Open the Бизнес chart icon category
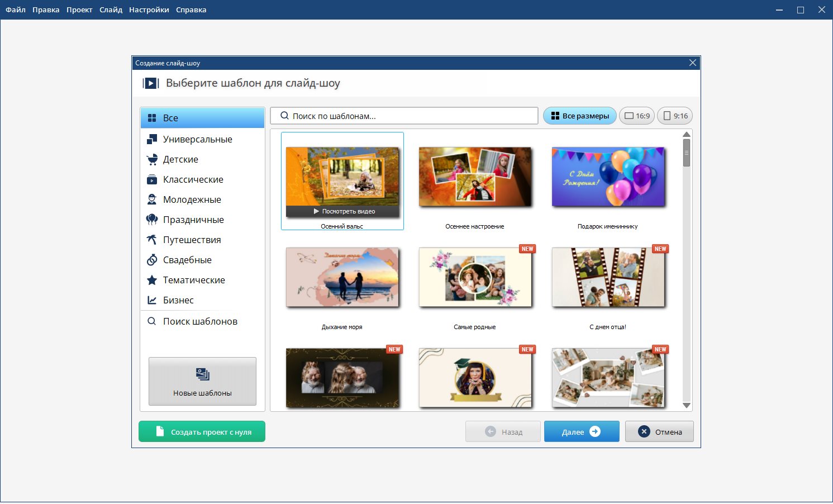Screen dimensions: 833x504 152,301
